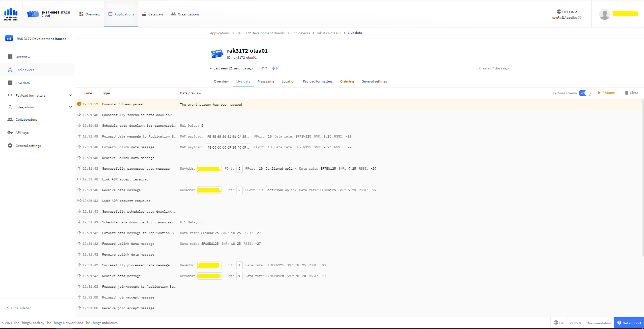Open Collaborators via its people icon
644x329 pixels.
[x=10, y=119]
